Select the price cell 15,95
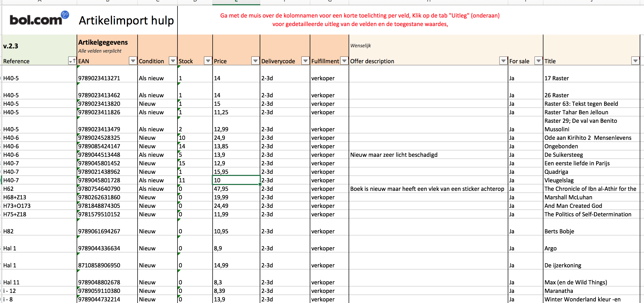The height and width of the screenshot is (303, 644). tap(236, 172)
